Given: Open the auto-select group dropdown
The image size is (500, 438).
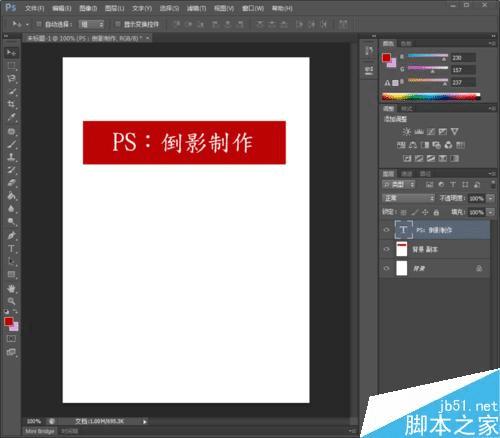Looking at the screenshot, I should [92, 24].
